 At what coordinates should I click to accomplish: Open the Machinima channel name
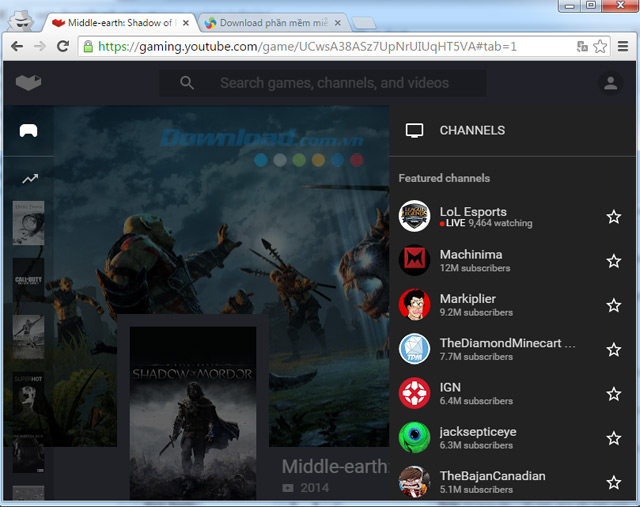coord(471,254)
